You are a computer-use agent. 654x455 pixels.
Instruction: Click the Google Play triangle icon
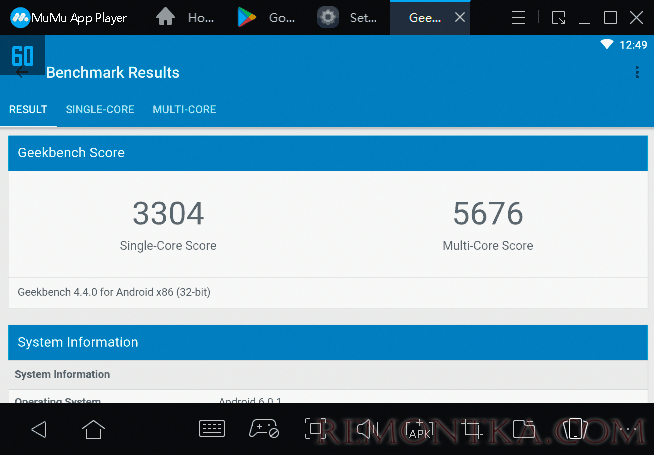247,18
